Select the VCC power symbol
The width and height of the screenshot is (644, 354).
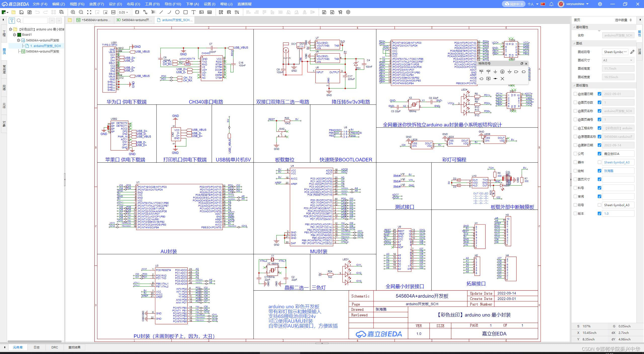(x=481, y=72)
